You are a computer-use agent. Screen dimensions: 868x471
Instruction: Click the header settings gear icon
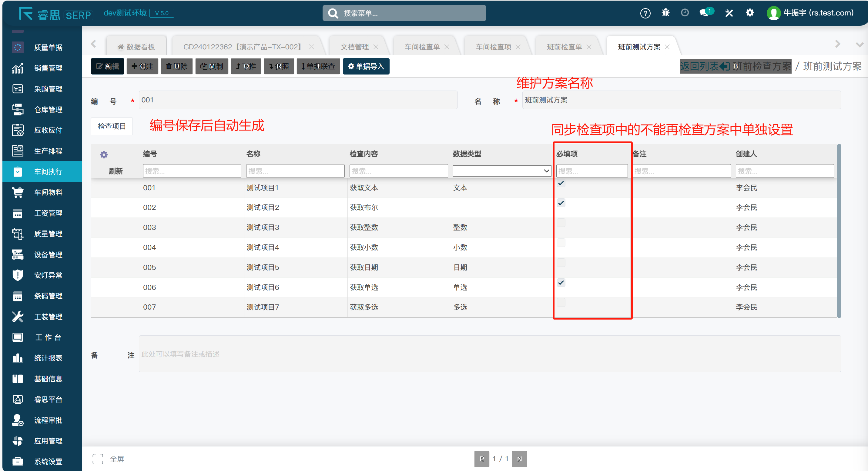749,13
